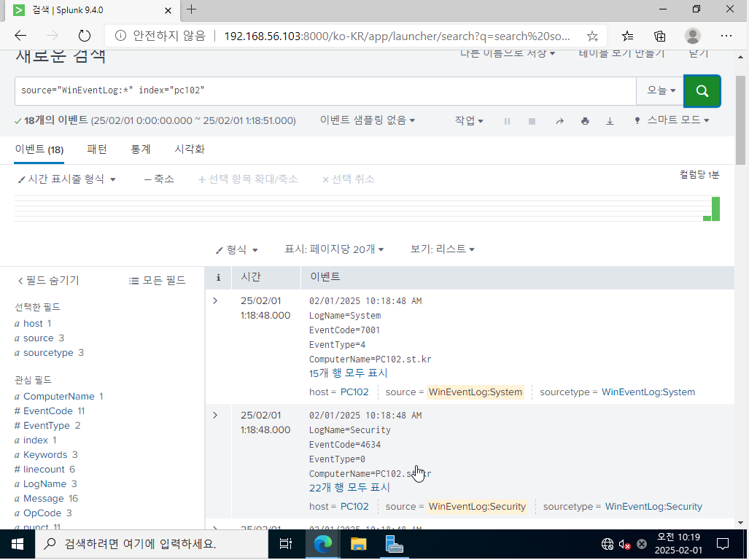Open a new browser tab
The width and height of the screenshot is (749, 560).
[192, 9]
